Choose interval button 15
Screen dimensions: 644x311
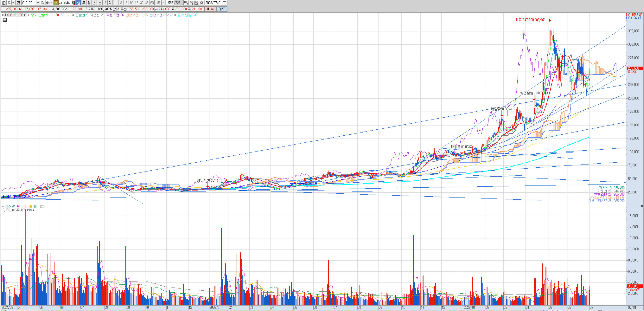pos(137,3)
